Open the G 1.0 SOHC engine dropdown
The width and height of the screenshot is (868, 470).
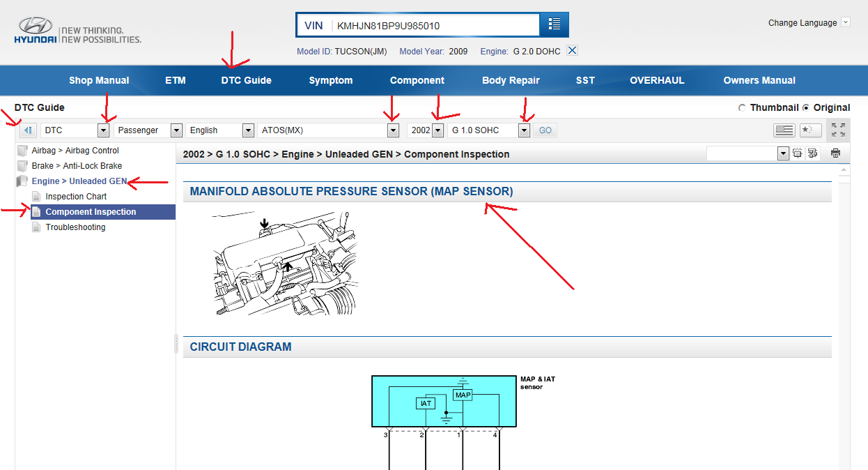click(525, 130)
